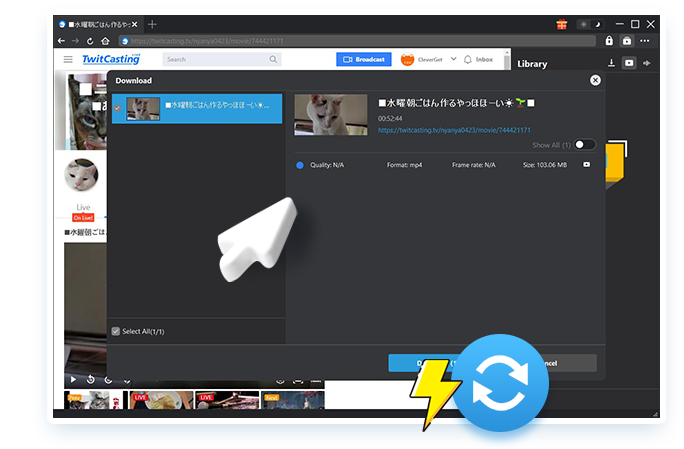Click the red On Live badge

83,217
